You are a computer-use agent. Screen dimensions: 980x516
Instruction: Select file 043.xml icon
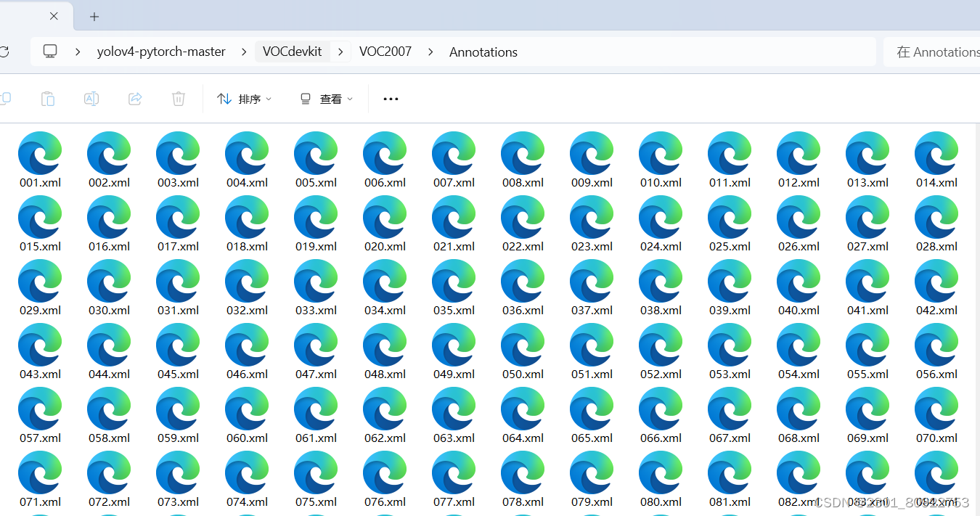(40, 344)
